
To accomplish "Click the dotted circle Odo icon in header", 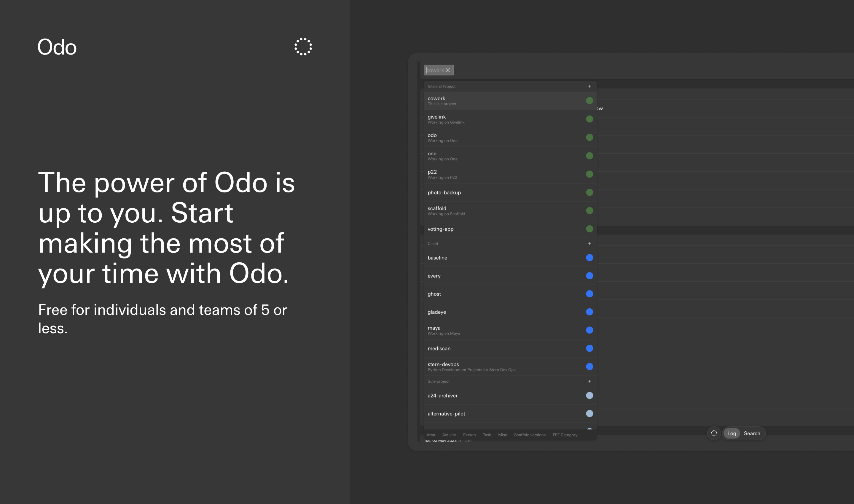I will tap(303, 47).
